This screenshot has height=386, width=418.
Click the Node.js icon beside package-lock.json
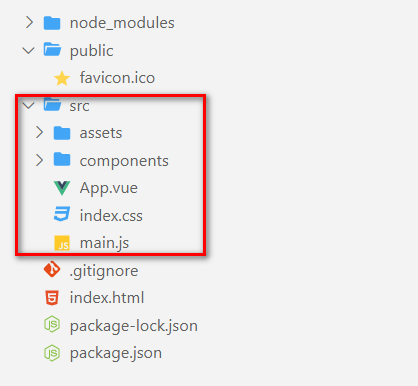point(52,324)
